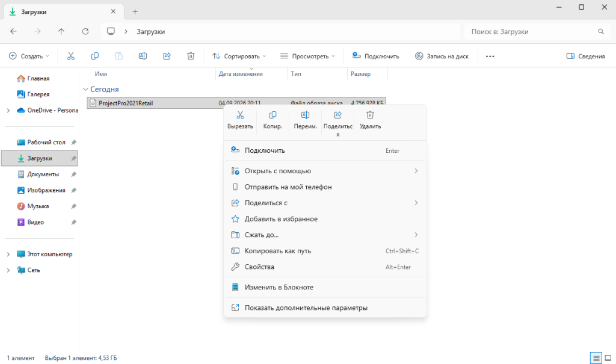Click the search magnifier icon
The width and height of the screenshot is (616, 364).
pyautogui.click(x=601, y=31)
